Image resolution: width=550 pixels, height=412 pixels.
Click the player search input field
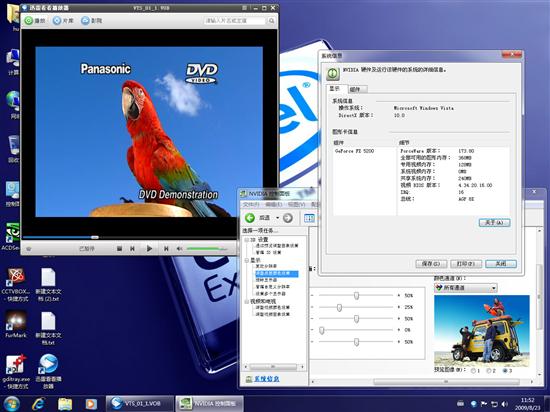(x=235, y=21)
